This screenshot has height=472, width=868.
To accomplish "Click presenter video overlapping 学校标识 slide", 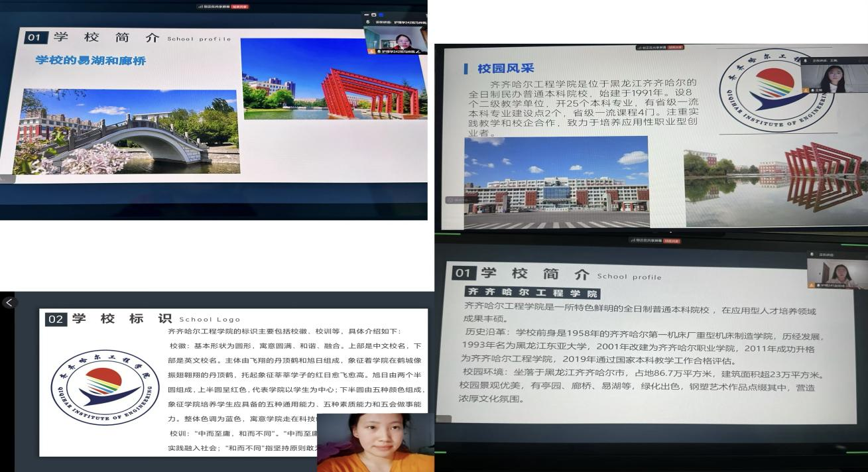I will coord(375,442).
